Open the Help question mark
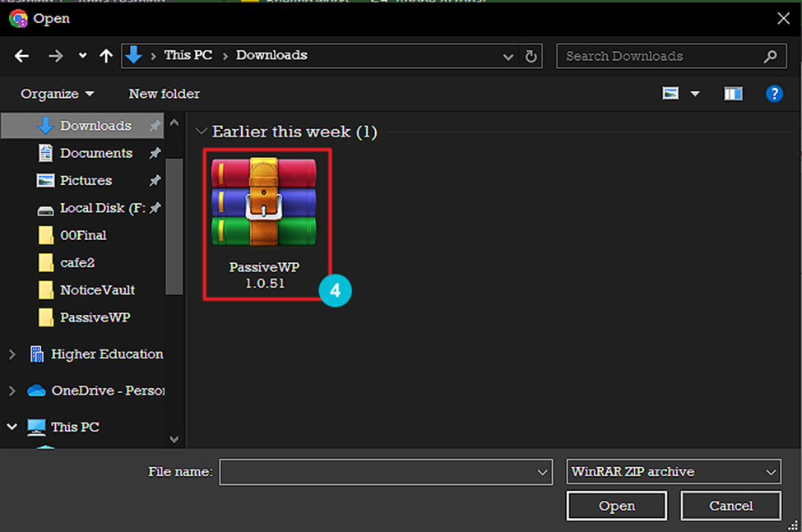802x532 pixels. pyautogui.click(x=774, y=94)
